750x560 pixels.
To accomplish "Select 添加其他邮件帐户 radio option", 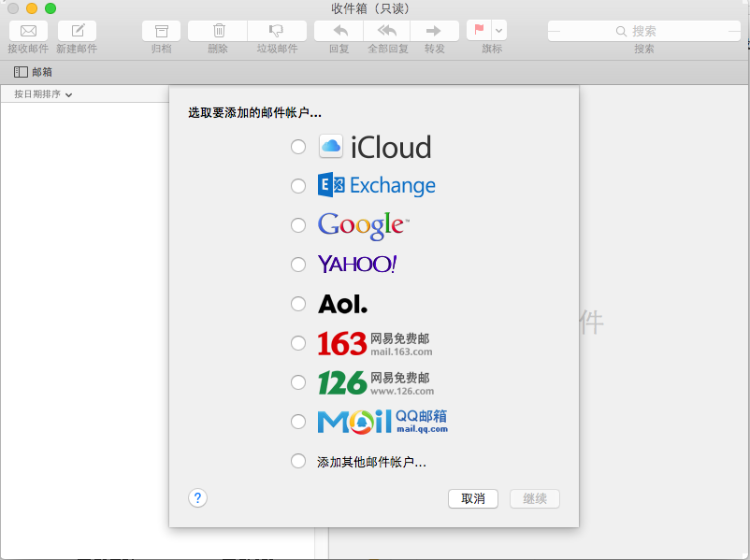I will tap(298, 461).
